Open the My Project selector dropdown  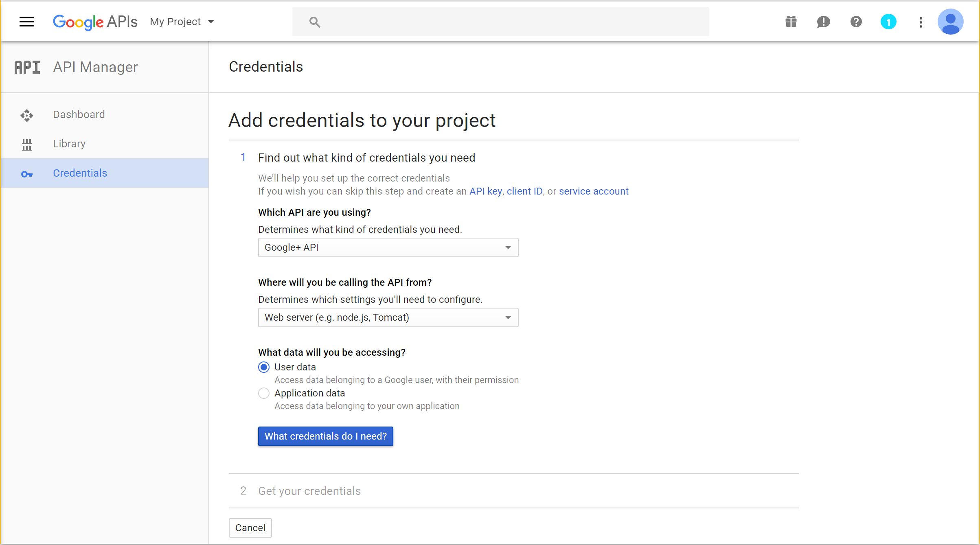pos(182,22)
